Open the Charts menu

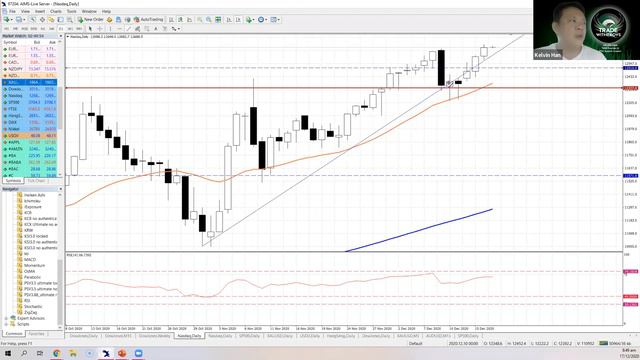coord(56,11)
